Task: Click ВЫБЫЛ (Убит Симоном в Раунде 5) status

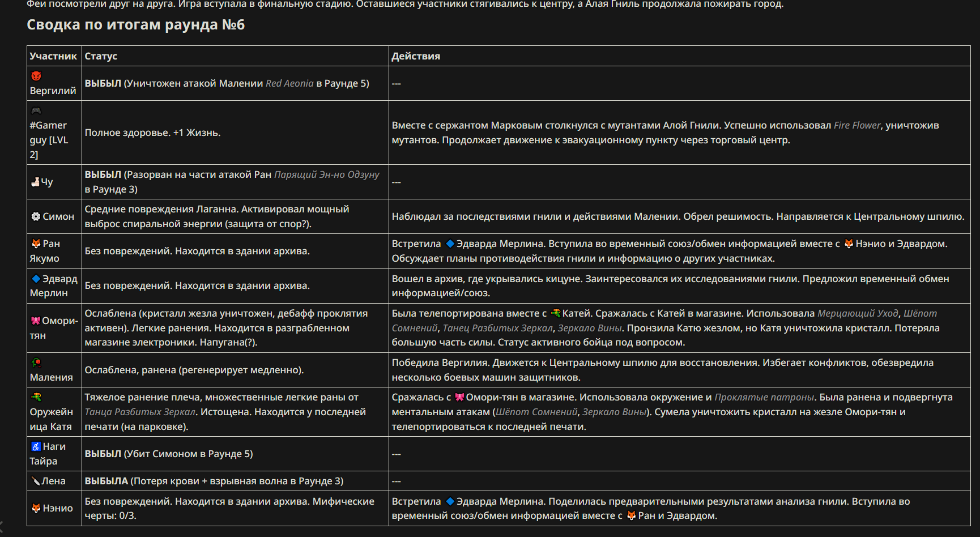Action: 169,454
